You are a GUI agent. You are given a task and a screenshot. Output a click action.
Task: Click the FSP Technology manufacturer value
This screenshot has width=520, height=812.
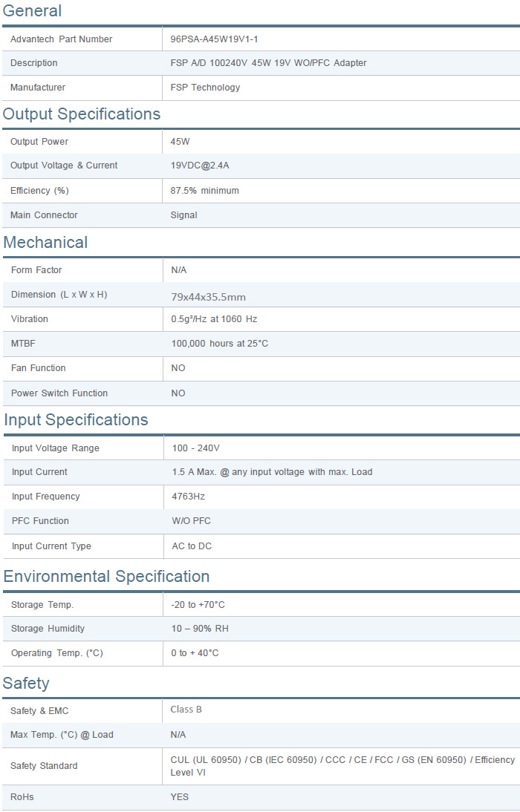tap(205, 88)
